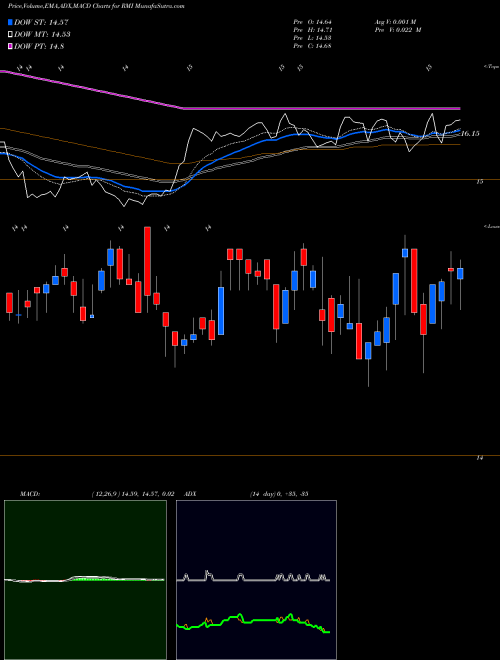This screenshot has width=500, height=660.
Task: Click the '<Lows' marker label
Action: [492, 227]
